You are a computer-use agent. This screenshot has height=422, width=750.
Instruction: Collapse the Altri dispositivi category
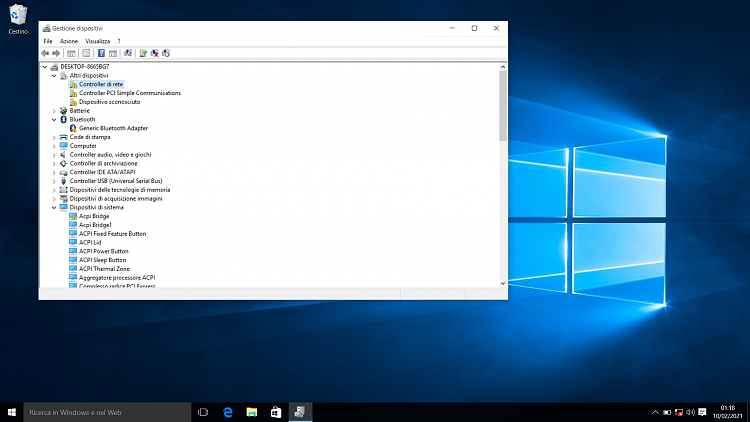(x=54, y=76)
